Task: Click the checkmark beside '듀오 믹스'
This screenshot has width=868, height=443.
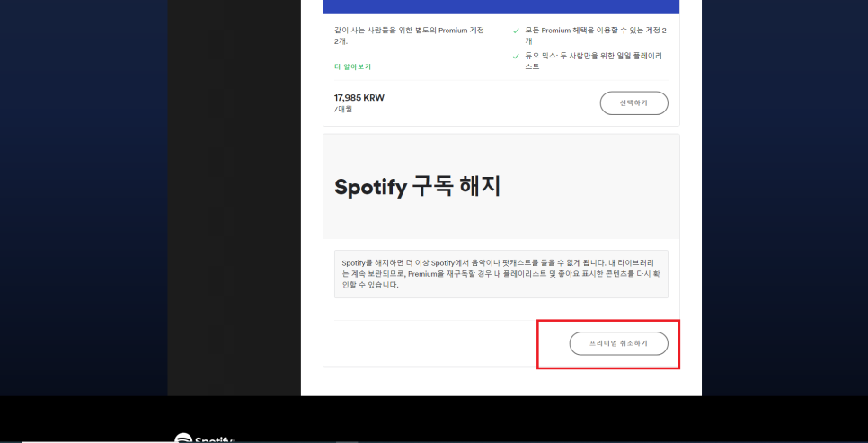Action: point(516,57)
